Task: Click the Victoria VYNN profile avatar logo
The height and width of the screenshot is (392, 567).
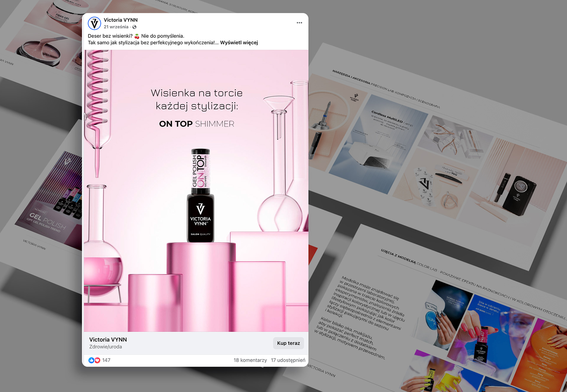Action: click(94, 23)
